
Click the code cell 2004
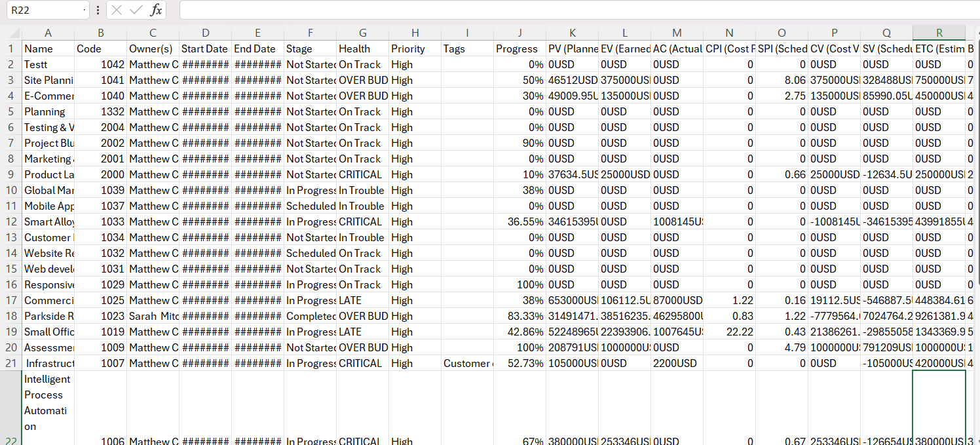point(100,127)
